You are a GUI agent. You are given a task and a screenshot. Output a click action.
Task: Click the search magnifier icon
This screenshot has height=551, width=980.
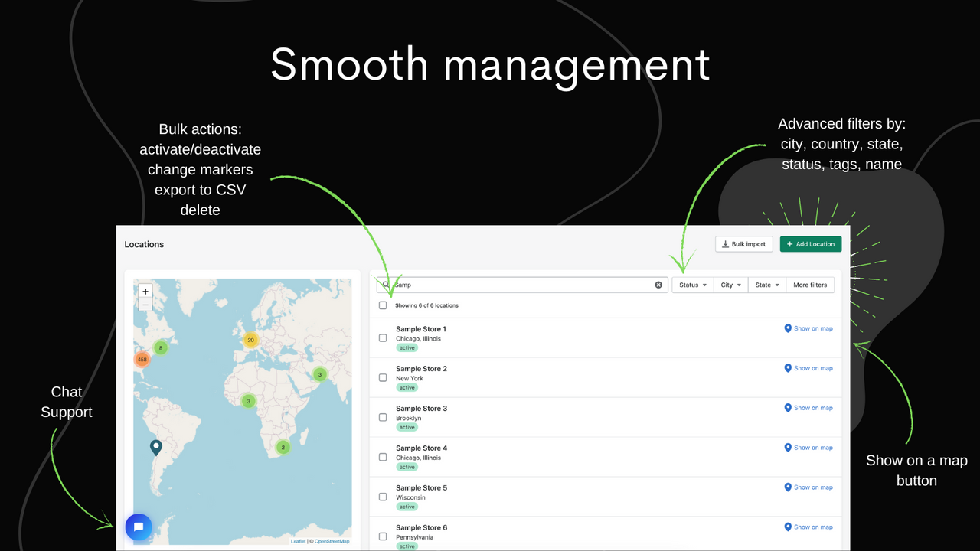pos(384,285)
